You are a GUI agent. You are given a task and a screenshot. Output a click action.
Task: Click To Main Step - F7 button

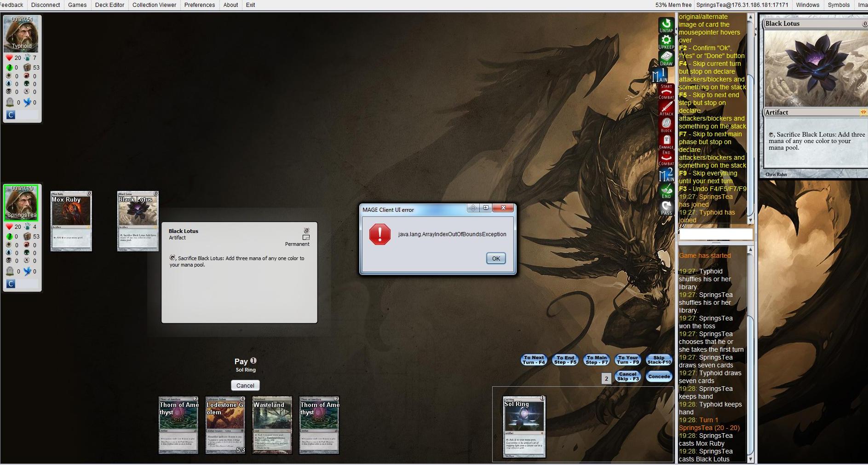pyautogui.click(x=597, y=360)
